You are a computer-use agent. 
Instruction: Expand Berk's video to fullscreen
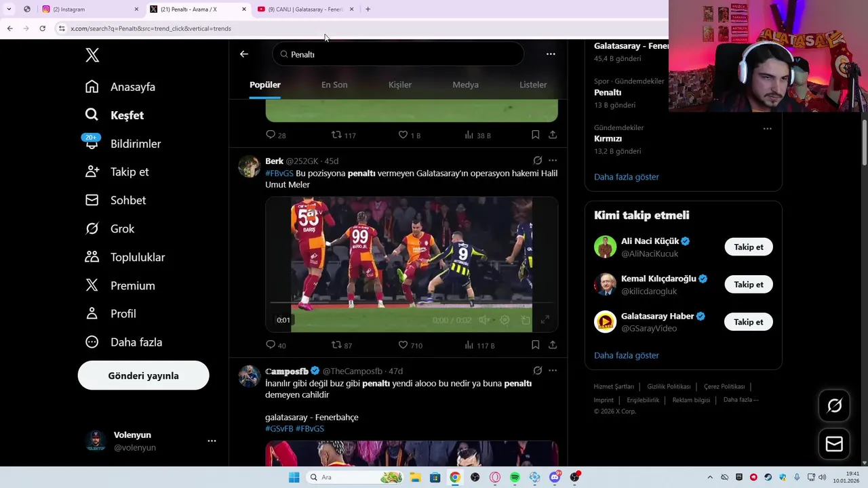tap(545, 320)
